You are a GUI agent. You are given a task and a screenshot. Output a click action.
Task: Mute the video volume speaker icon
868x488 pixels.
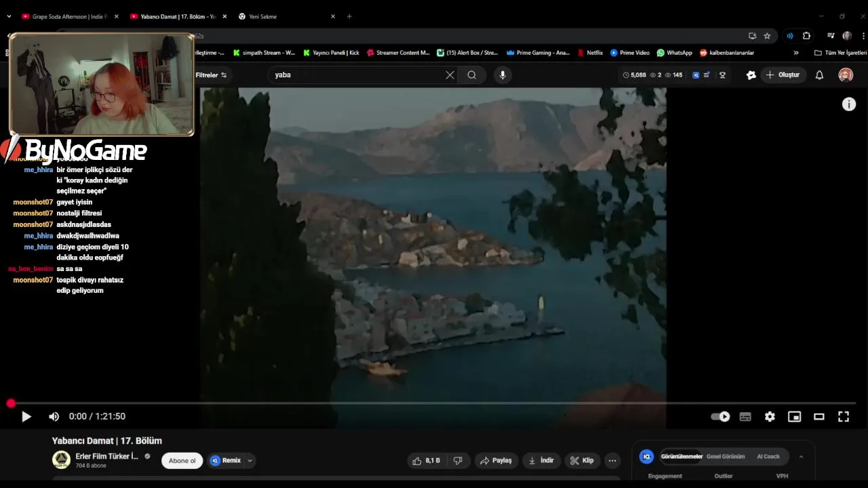pos(54,417)
